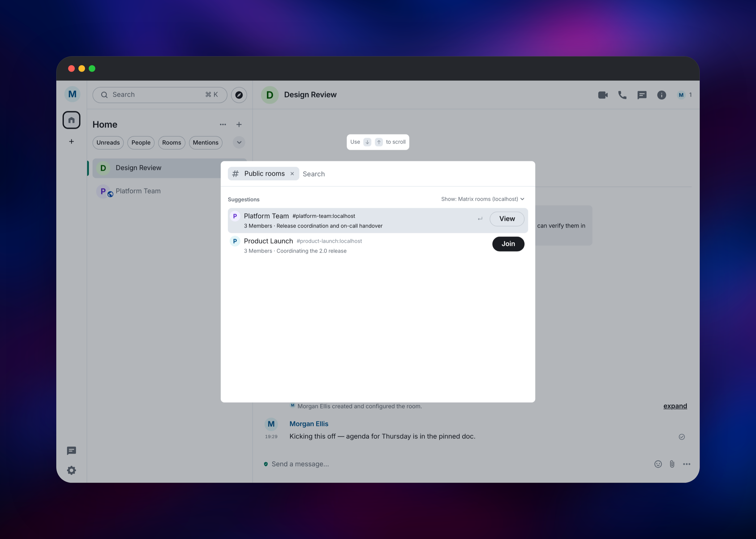Create a space with sidebar plus icon
Screen dimensions: 756x539
tap(71, 142)
